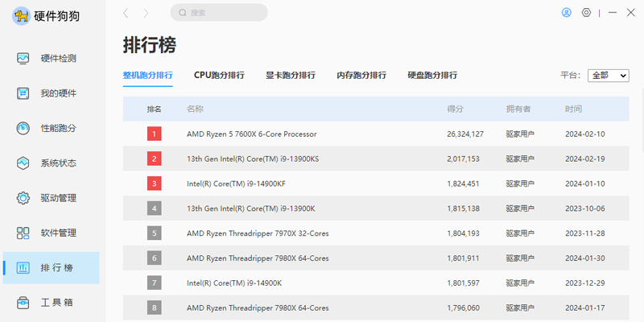Viewport: 644px width, 322px height.
Task: Select AMD Ryzen Threadripper 7970X 32-Cores entry
Action: 258,233
